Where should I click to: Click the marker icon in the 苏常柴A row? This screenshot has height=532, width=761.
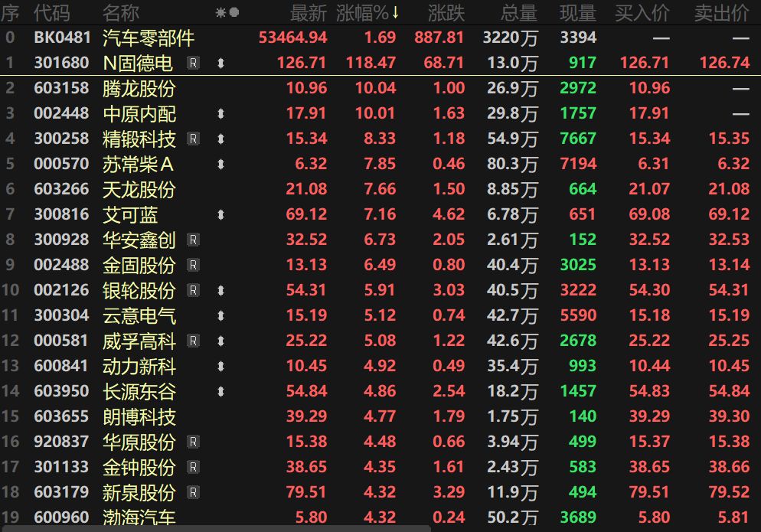(x=220, y=164)
